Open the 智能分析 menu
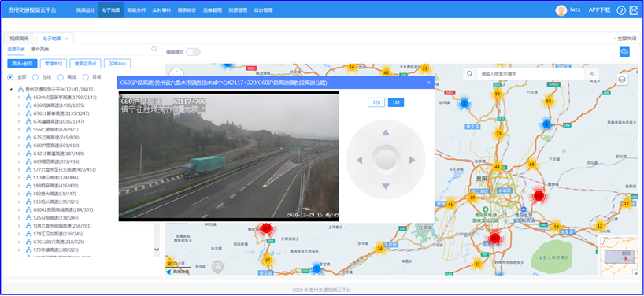 136,10
